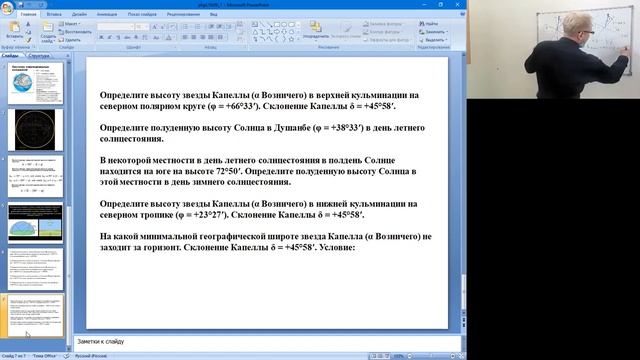This screenshot has width=640, height=360.
Task: Open the font size combo box
Action: [x=142, y=27]
